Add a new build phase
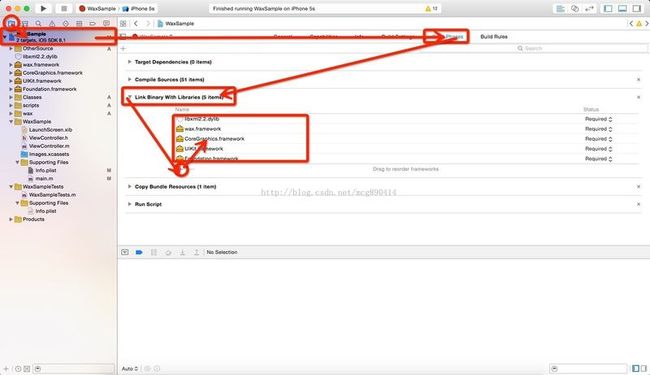 tap(123, 48)
